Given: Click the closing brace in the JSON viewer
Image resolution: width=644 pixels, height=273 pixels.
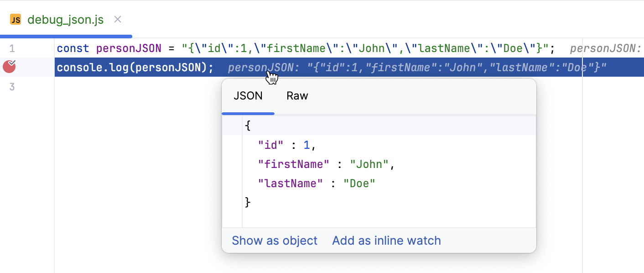Looking at the screenshot, I should click(x=248, y=202).
